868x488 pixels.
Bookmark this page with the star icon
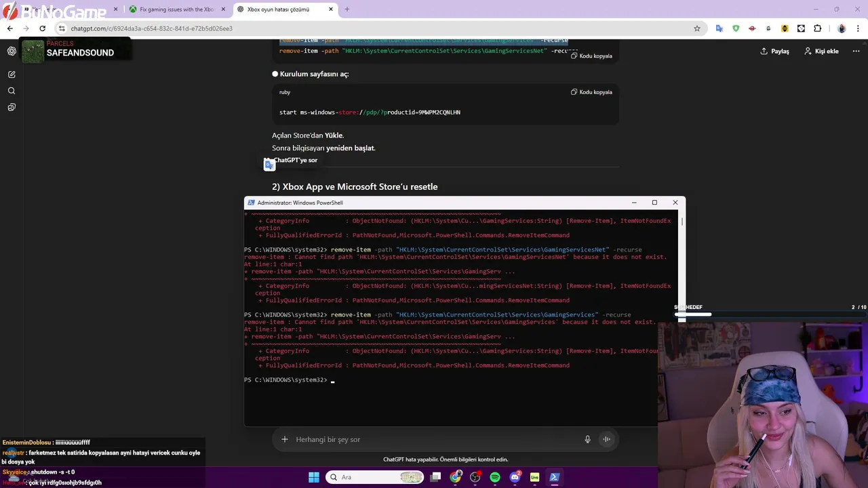click(696, 28)
